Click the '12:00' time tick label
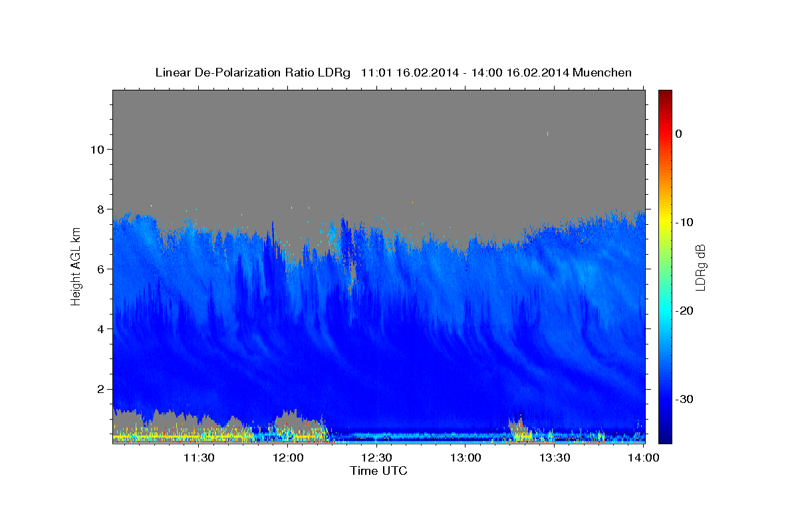The image size is (798, 532). click(x=288, y=458)
